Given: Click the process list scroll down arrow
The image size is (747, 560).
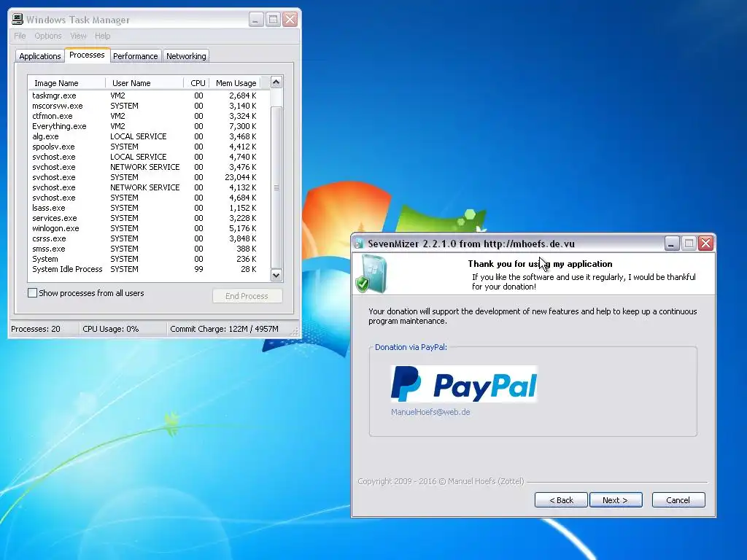Looking at the screenshot, I should tap(276, 275).
